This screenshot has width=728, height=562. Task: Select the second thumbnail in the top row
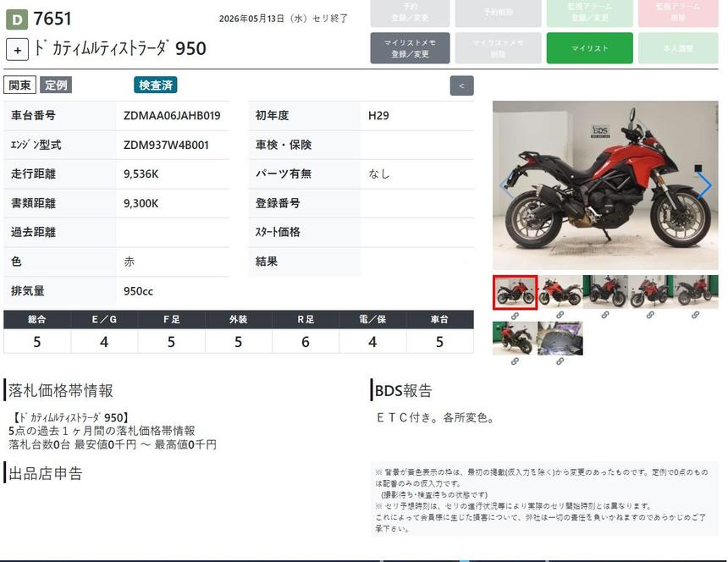pos(560,292)
